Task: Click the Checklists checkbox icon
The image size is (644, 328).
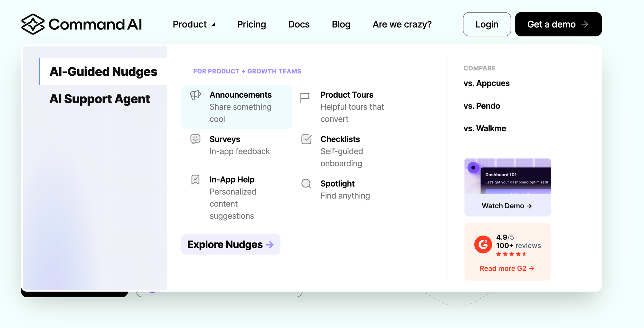Action: [x=306, y=139]
